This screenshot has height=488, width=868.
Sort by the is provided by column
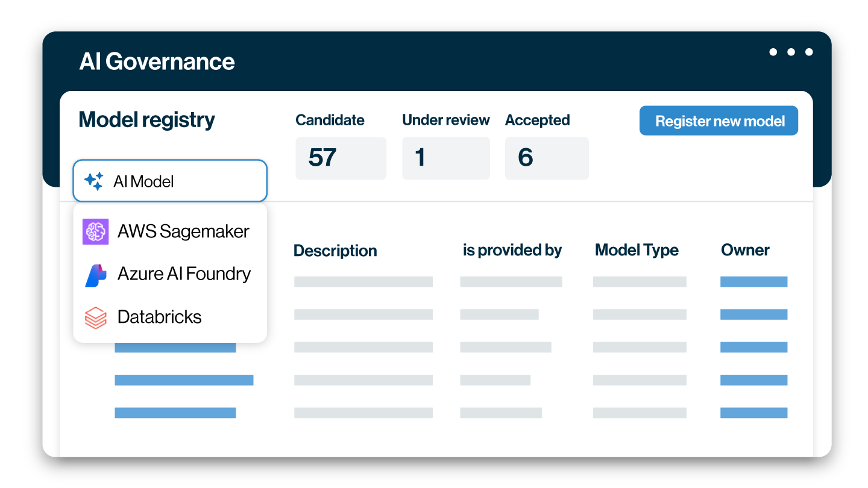click(x=512, y=250)
